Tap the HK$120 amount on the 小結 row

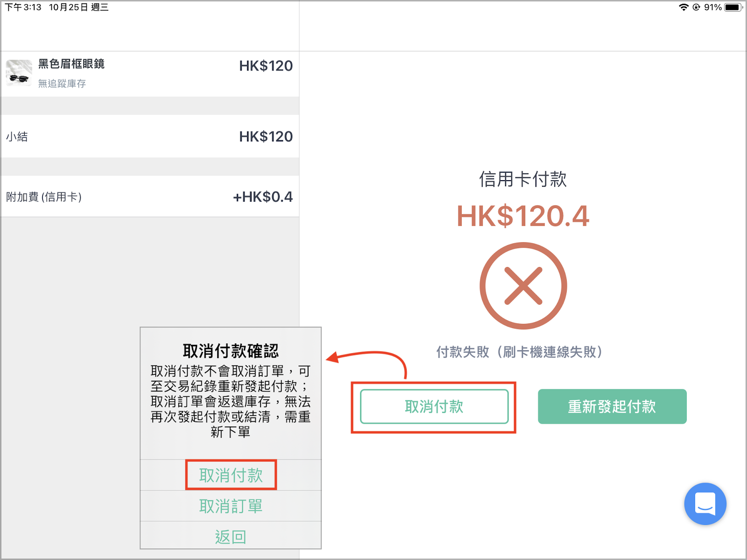click(x=266, y=136)
